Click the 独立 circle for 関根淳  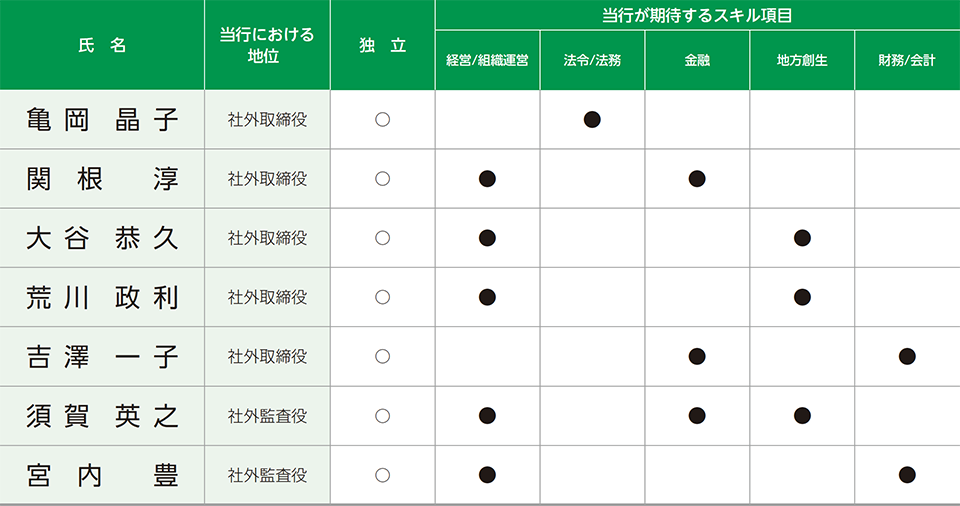pos(383,179)
